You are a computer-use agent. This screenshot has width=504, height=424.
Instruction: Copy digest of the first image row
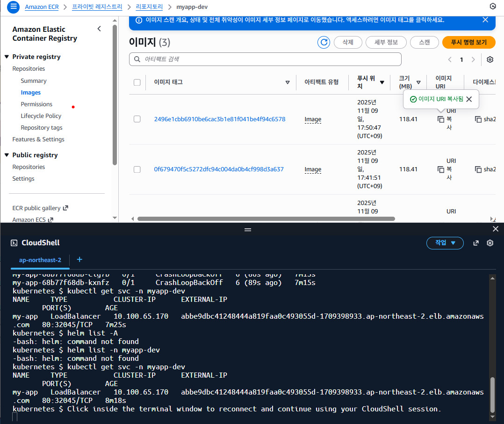pos(478,119)
